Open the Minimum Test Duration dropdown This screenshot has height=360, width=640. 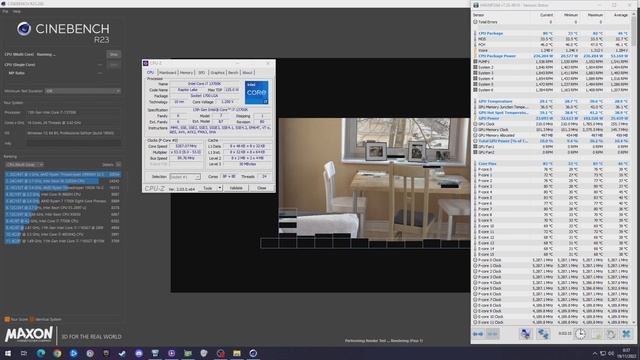coord(83,91)
